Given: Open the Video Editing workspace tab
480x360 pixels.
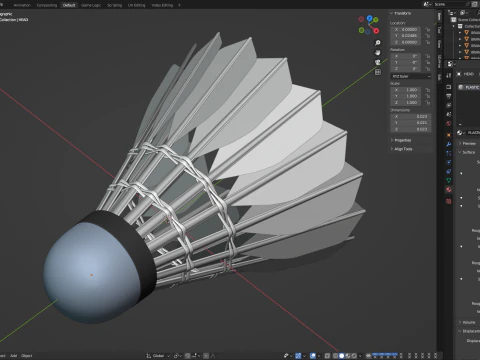Looking at the screenshot, I should click(x=162, y=5).
